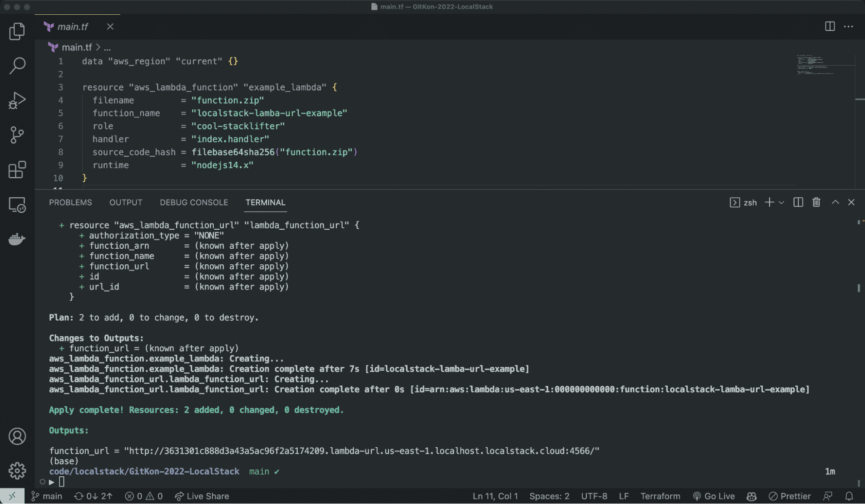865x504 pixels.
Task: Click the Live Share status button
Action: click(x=202, y=496)
